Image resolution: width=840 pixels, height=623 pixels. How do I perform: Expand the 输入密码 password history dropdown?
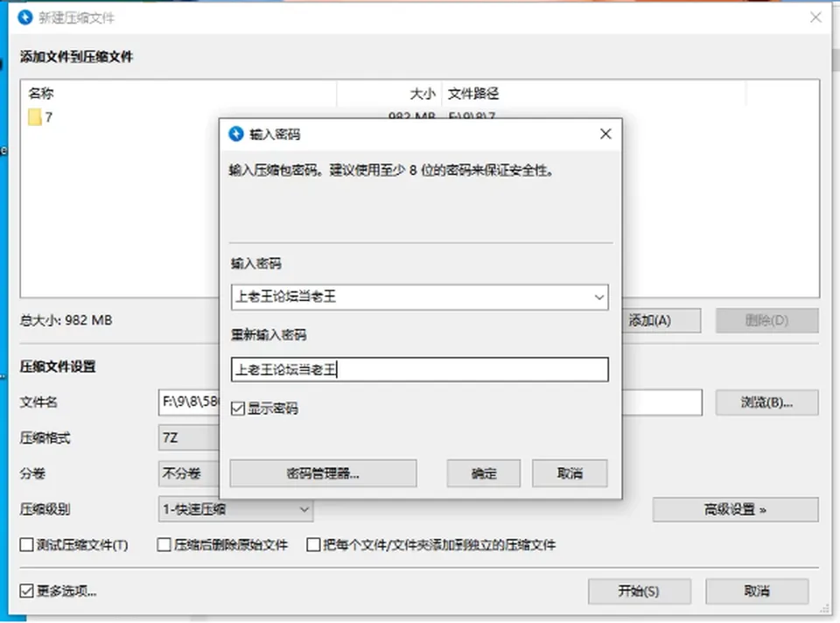coord(598,297)
